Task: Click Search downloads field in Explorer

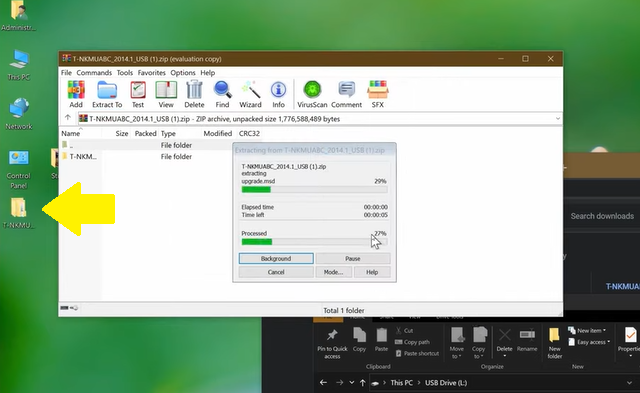Action: (602, 216)
